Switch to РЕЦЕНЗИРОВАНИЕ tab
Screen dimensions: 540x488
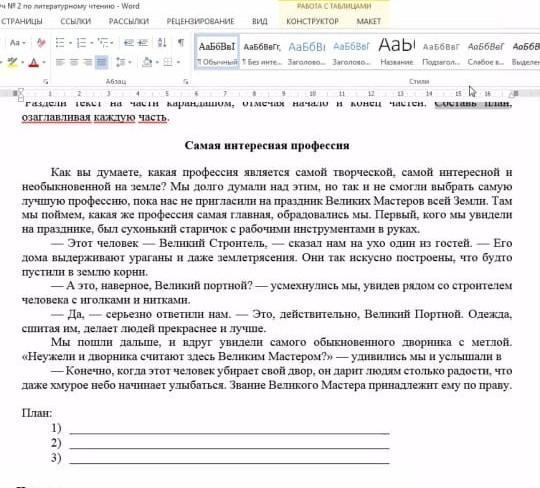200,21
